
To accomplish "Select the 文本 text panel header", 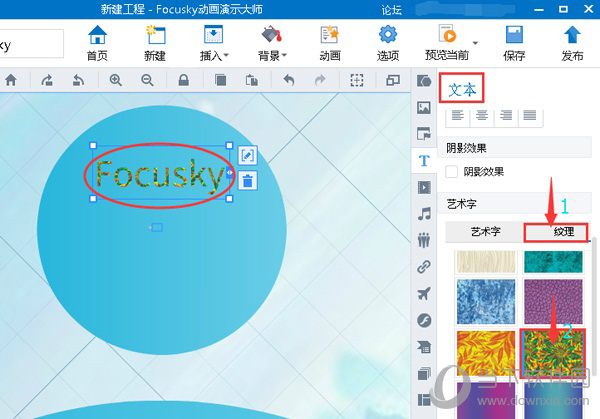I will [462, 90].
